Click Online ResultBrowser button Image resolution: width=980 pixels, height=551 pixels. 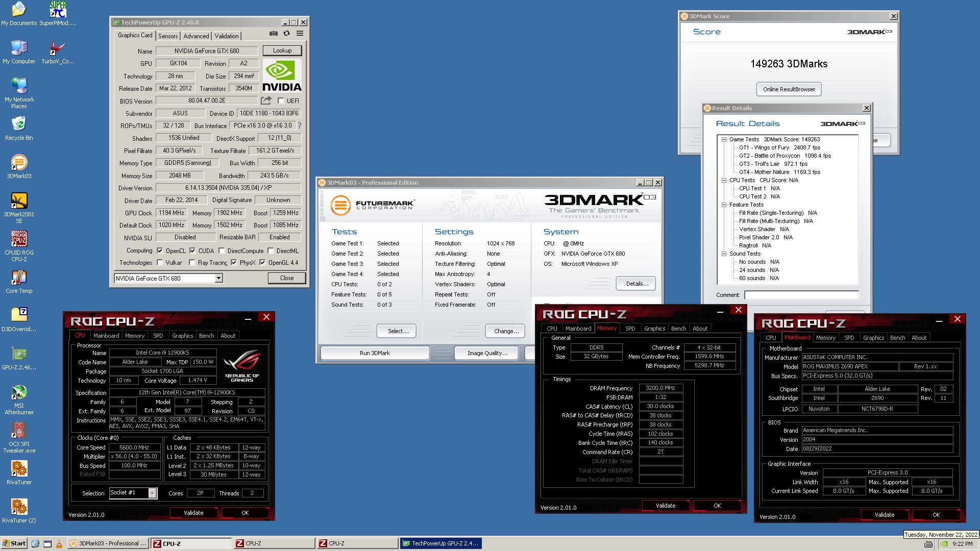coord(789,89)
